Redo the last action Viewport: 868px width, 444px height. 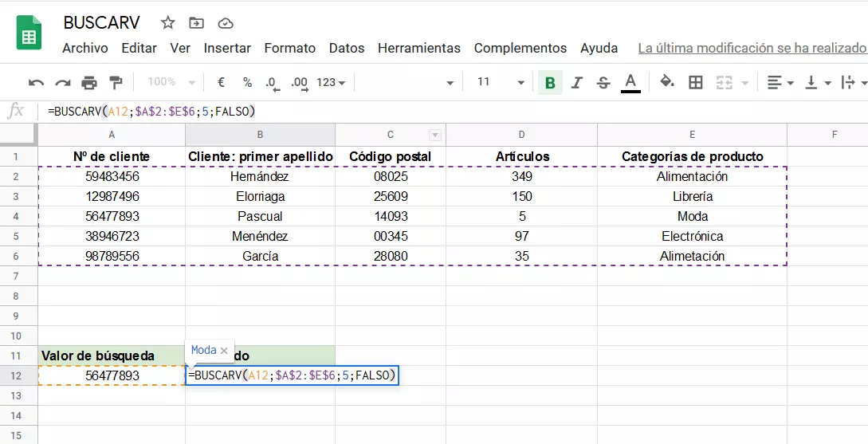tap(62, 83)
